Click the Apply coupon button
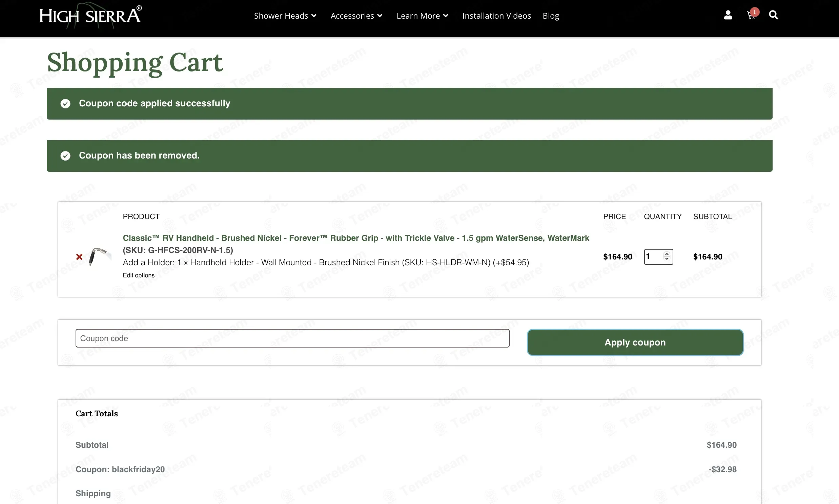Screen dimensions: 839x504 (635, 342)
